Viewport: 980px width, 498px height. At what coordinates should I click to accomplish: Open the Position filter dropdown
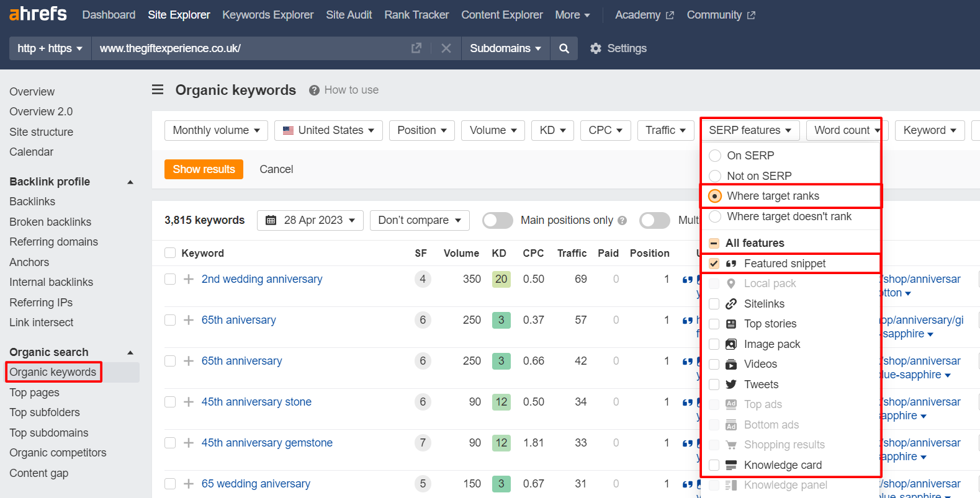click(422, 130)
